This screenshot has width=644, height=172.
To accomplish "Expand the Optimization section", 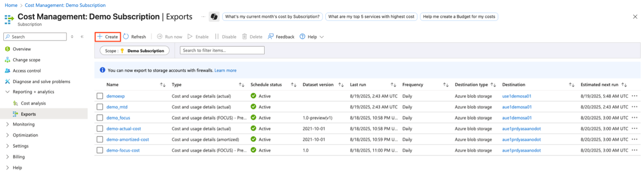I will tap(7, 135).
